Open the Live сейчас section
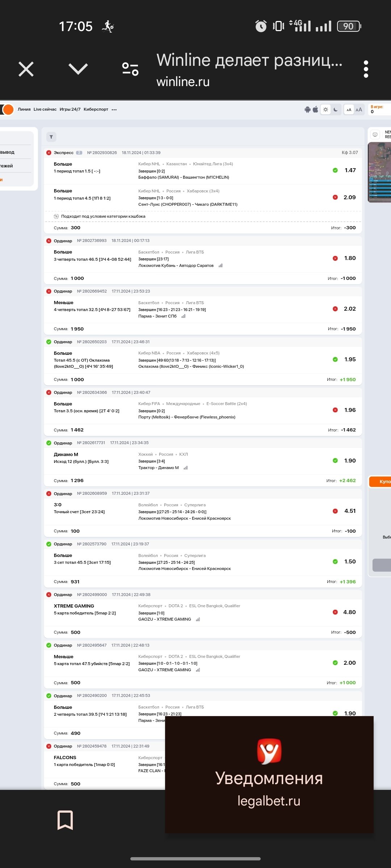 [x=45, y=109]
